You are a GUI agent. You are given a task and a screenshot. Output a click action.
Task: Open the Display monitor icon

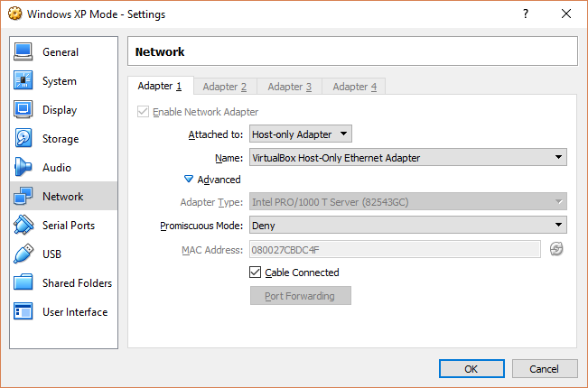(x=24, y=110)
